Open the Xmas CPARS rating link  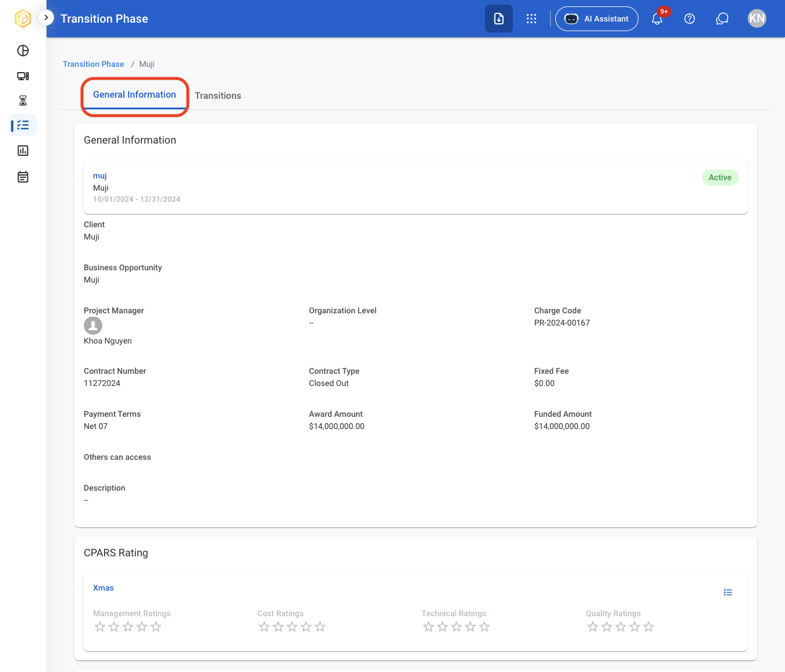(104, 588)
